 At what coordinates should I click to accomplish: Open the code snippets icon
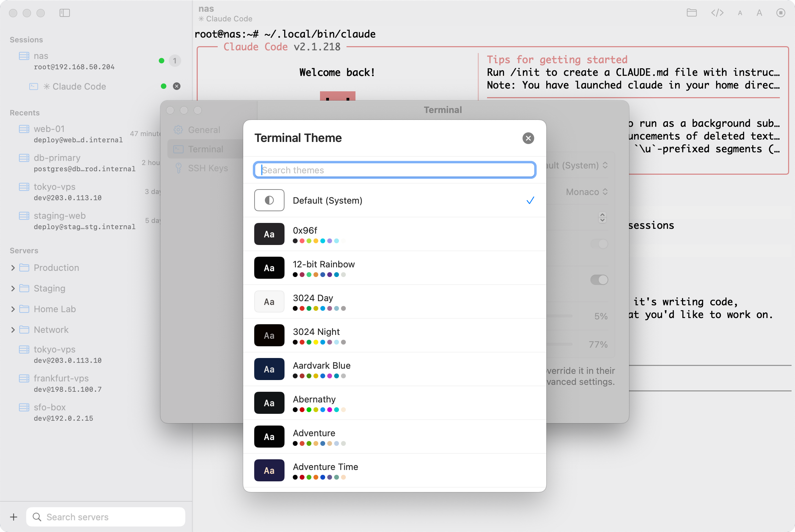(x=717, y=13)
